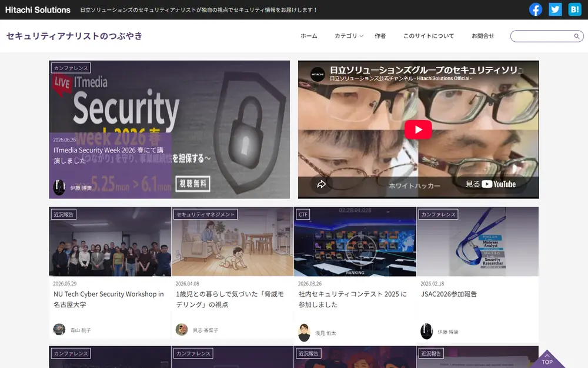Open the Hitachi channel avatar icon
This screenshot has height=368, width=588.
[x=318, y=74]
